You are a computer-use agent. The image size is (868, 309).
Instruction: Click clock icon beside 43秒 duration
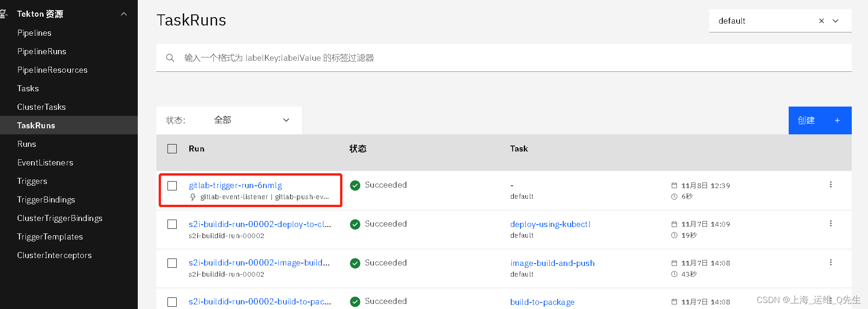tap(674, 274)
